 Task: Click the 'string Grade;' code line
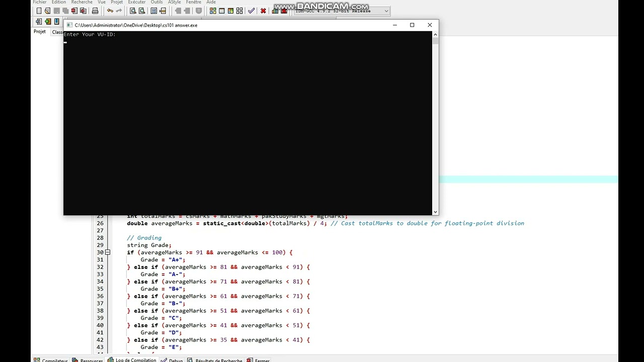149,245
